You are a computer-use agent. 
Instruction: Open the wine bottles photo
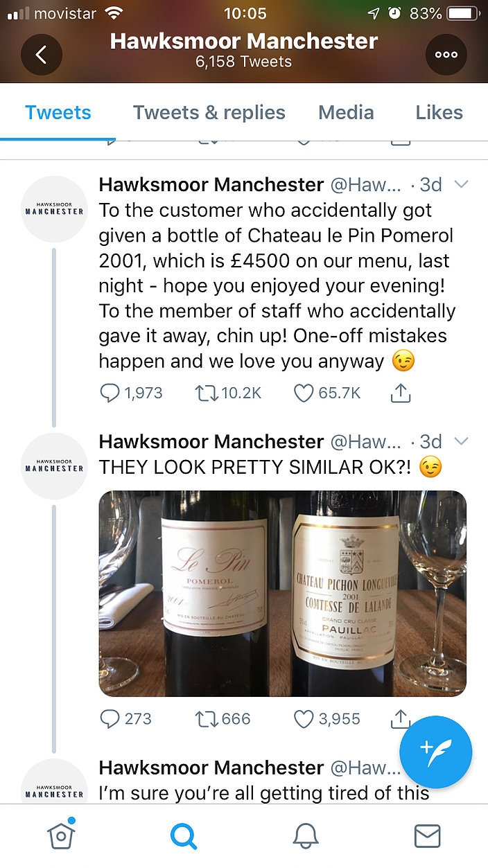click(x=282, y=593)
